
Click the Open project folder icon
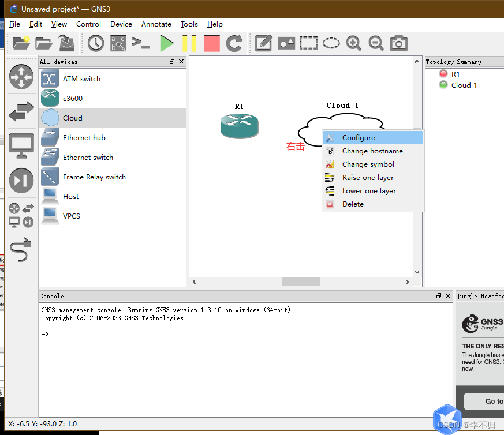44,43
